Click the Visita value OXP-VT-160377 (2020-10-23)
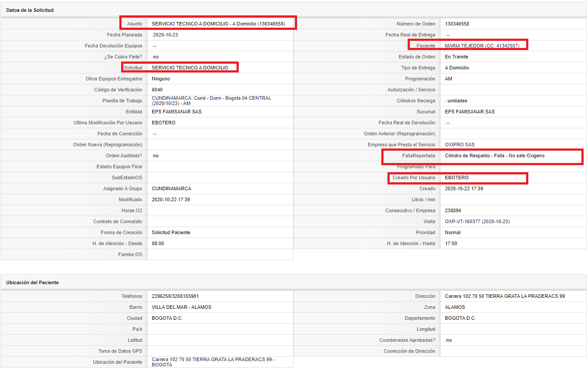588x369 pixels. coord(477,221)
